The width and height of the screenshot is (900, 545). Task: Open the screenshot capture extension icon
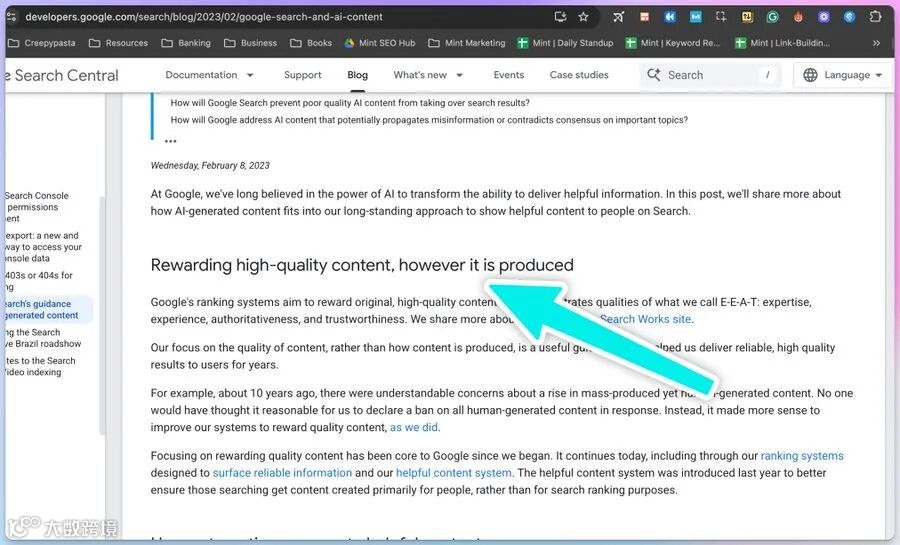pyautogui.click(x=721, y=17)
